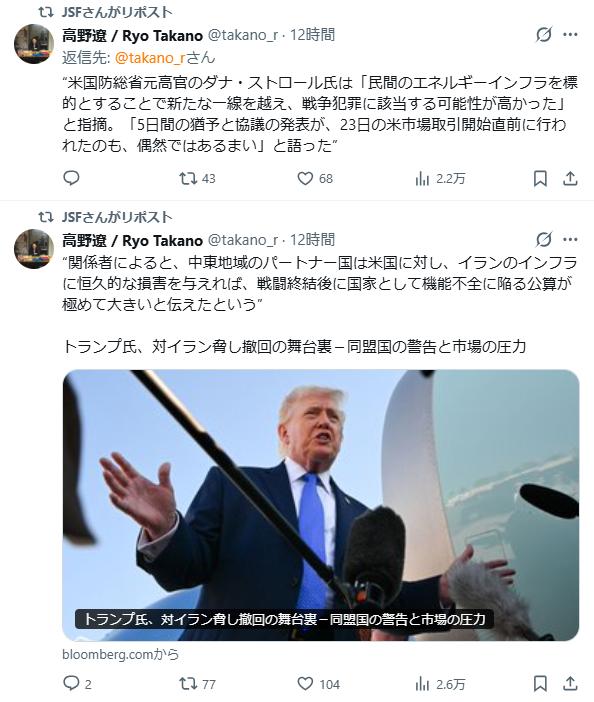Like the first post with 68 likes

coord(315,178)
